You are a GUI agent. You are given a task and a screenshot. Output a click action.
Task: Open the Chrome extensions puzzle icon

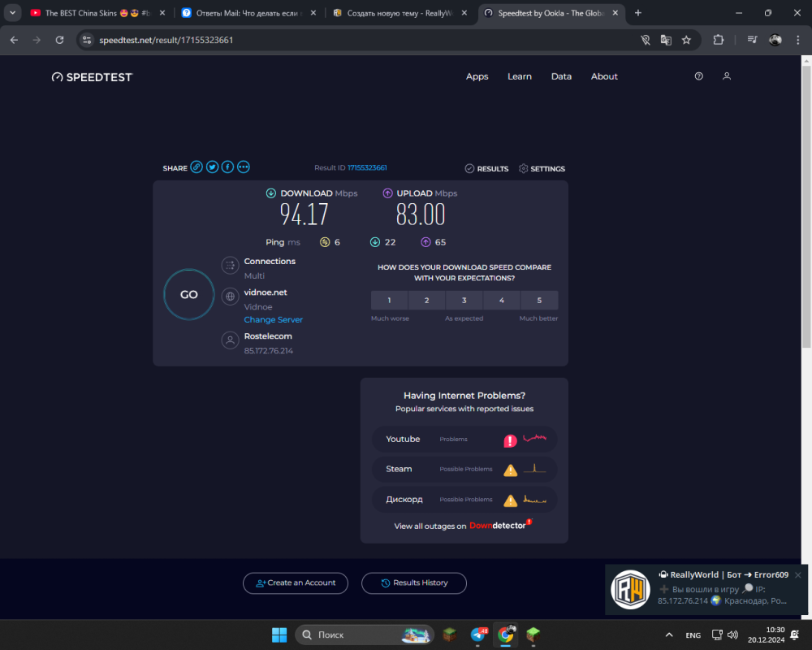pos(719,40)
